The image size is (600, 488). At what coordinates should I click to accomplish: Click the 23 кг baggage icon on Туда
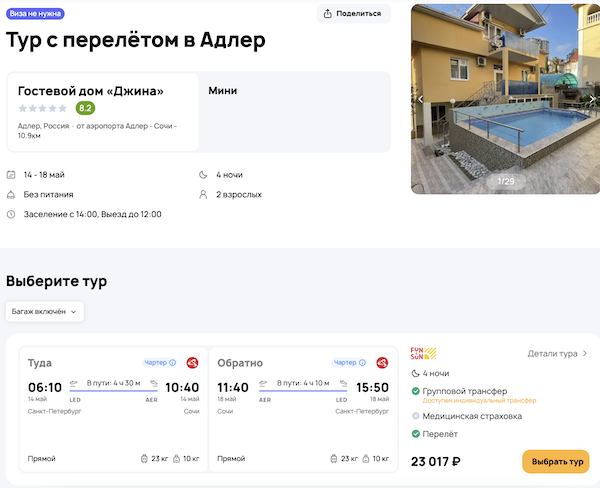145,459
